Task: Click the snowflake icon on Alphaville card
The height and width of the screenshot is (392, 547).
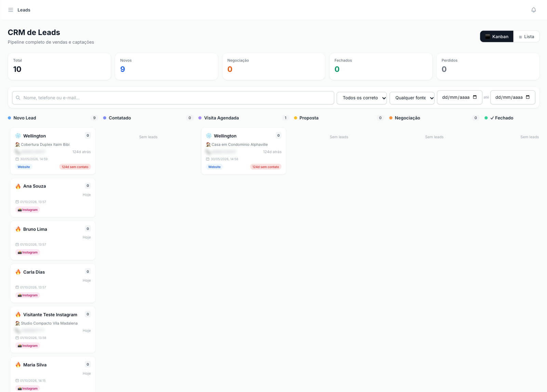Action: pyautogui.click(x=209, y=136)
